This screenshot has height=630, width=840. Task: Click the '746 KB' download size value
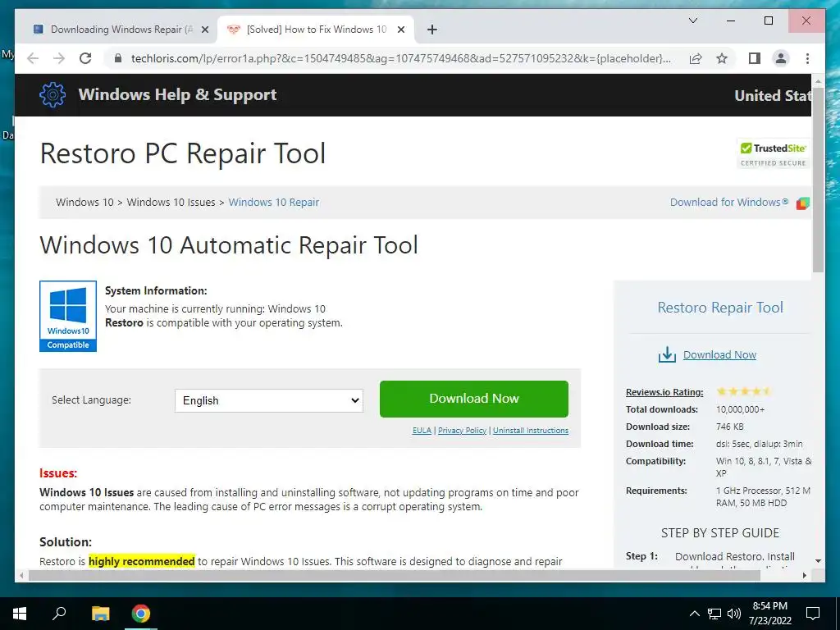click(x=729, y=427)
